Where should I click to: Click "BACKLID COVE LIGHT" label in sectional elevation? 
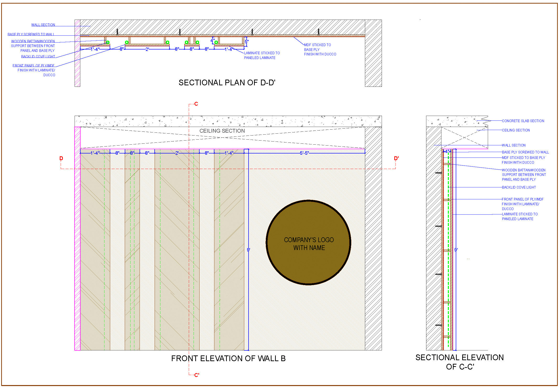point(519,187)
